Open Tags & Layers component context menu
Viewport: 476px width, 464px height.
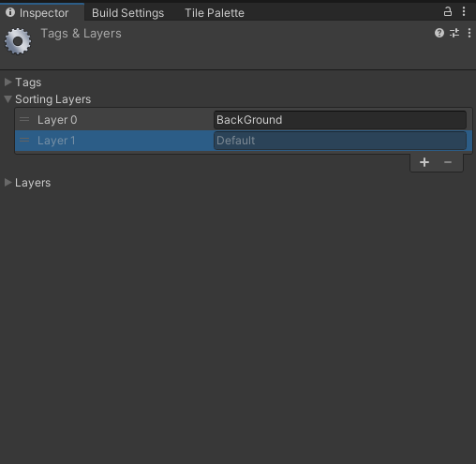(x=469, y=33)
